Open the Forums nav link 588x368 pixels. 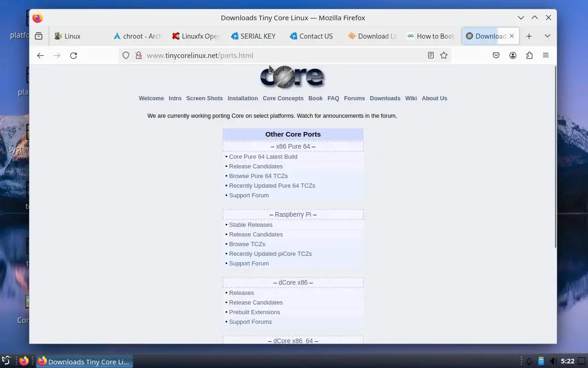pyautogui.click(x=354, y=98)
